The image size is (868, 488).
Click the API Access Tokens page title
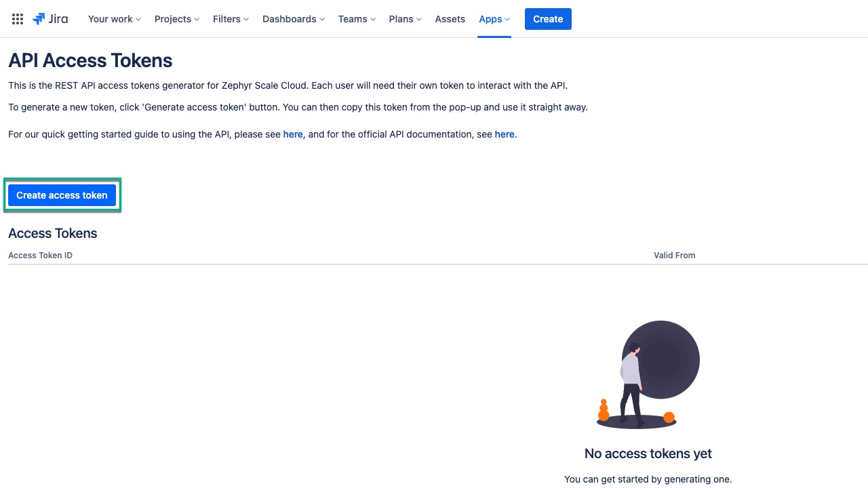[x=90, y=60]
